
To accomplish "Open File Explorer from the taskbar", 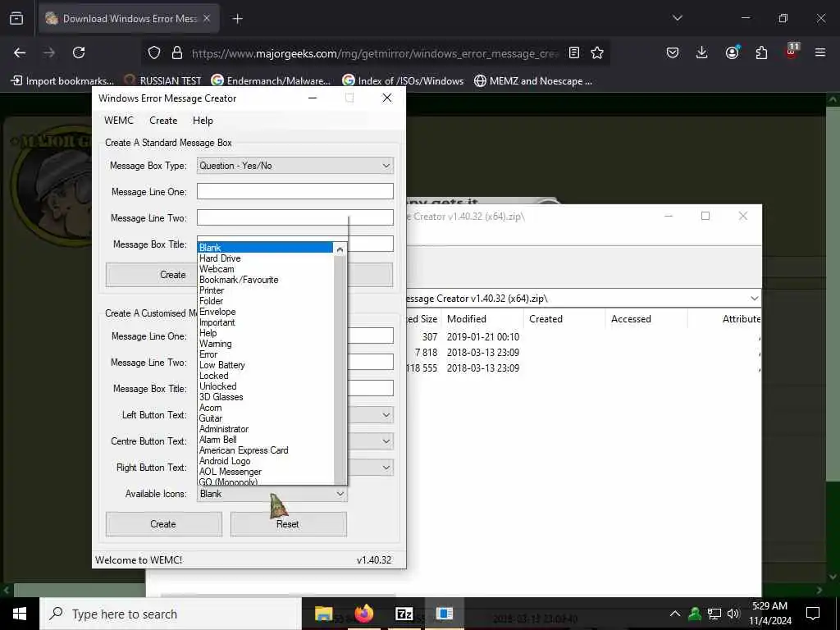I will click(323, 614).
